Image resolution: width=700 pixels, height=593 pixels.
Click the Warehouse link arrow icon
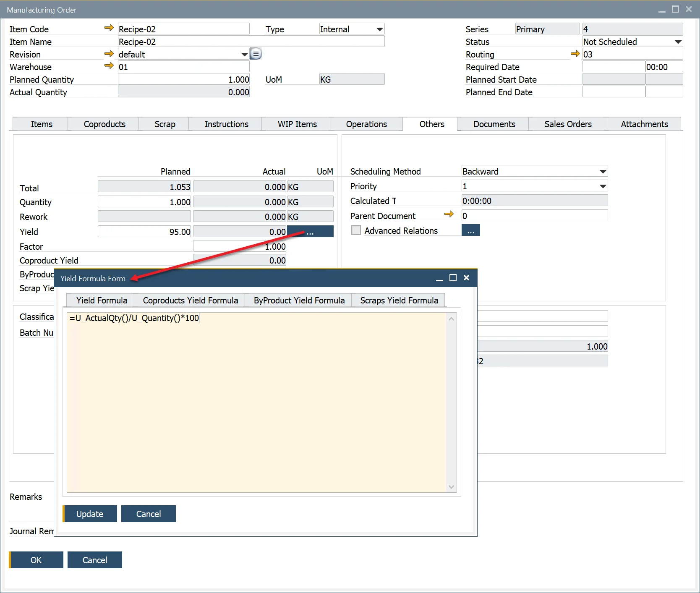tap(109, 66)
